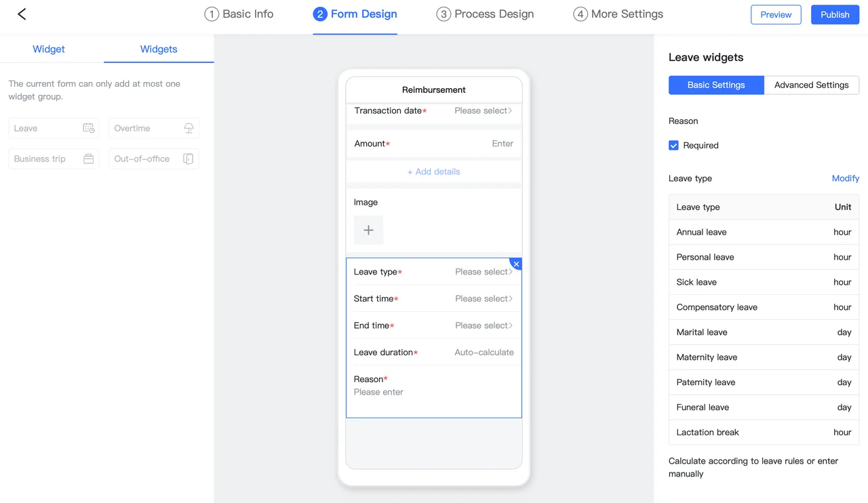Viewport: 868px width, 503px height.
Task: Go to step 1 Basic Info
Action: pyautogui.click(x=239, y=14)
